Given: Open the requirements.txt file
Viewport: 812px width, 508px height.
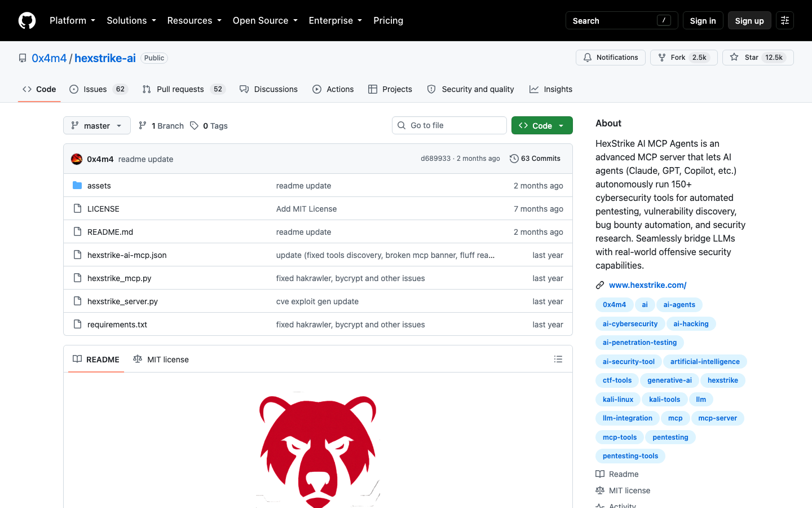Looking at the screenshot, I should click(117, 325).
